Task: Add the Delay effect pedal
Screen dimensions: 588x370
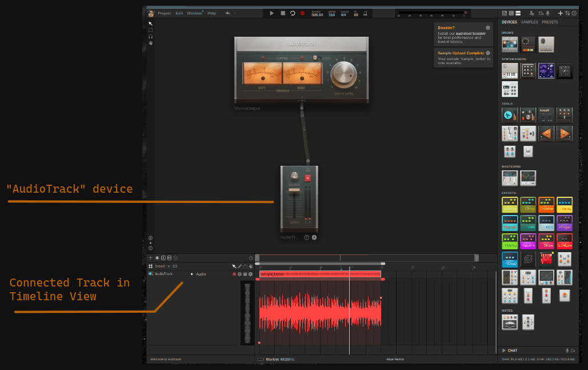Action: coord(565,205)
